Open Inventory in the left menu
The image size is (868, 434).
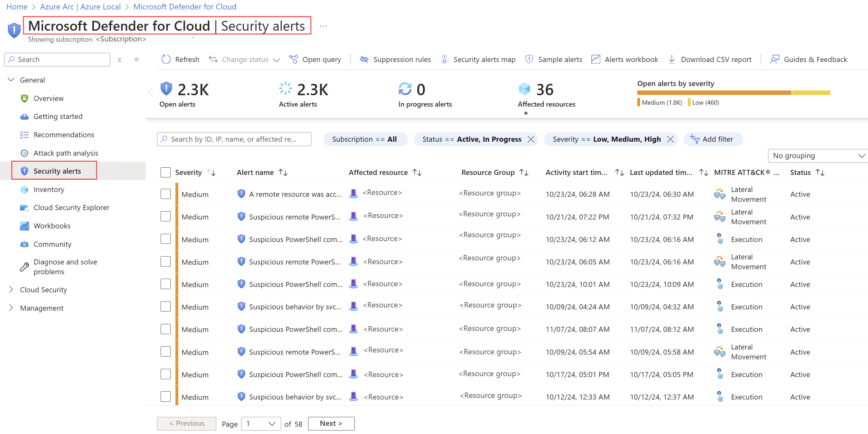pyautogui.click(x=49, y=189)
